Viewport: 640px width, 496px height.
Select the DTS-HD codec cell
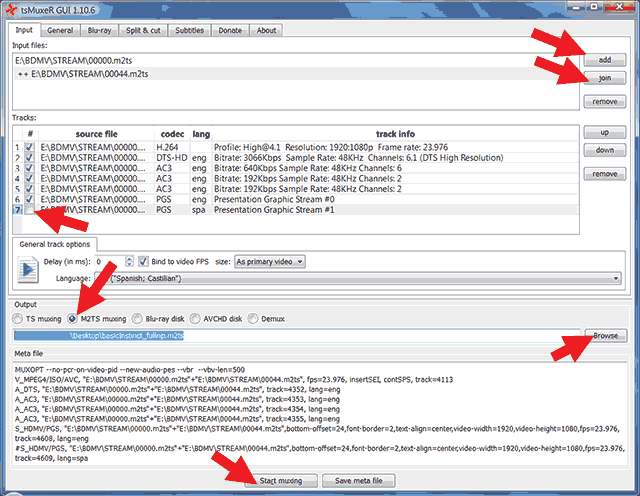click(172, 158)
